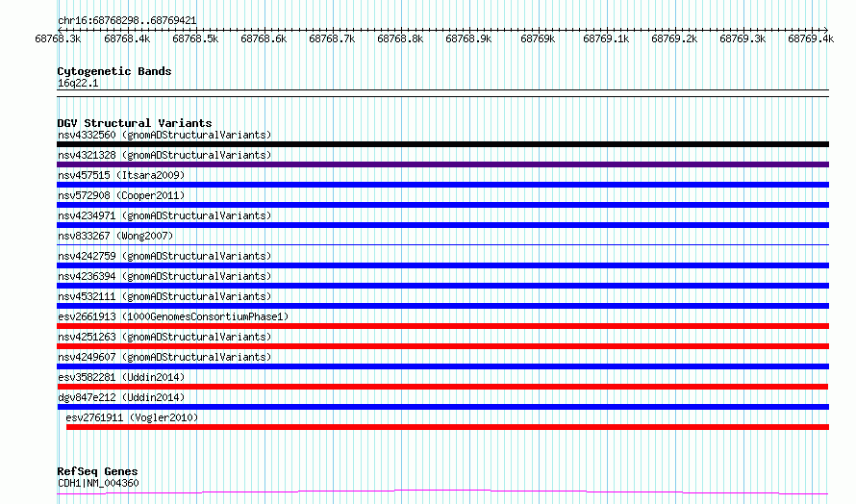
Task: Open the nsv572908 (Cooper2011) label
Action: (121, 195)
